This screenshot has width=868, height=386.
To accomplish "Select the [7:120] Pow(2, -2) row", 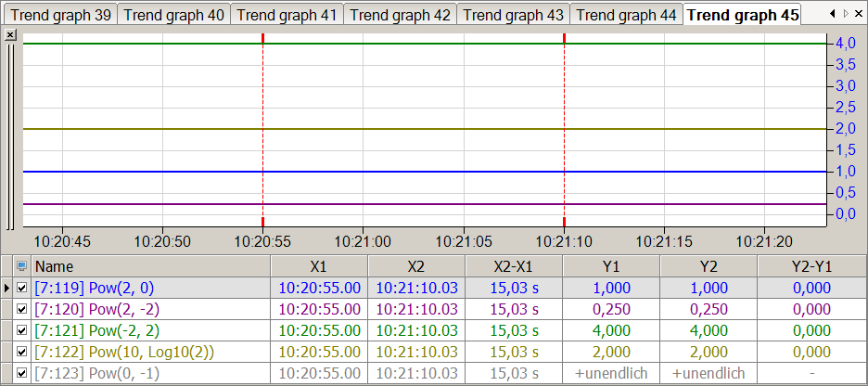I will pos(432,309).
